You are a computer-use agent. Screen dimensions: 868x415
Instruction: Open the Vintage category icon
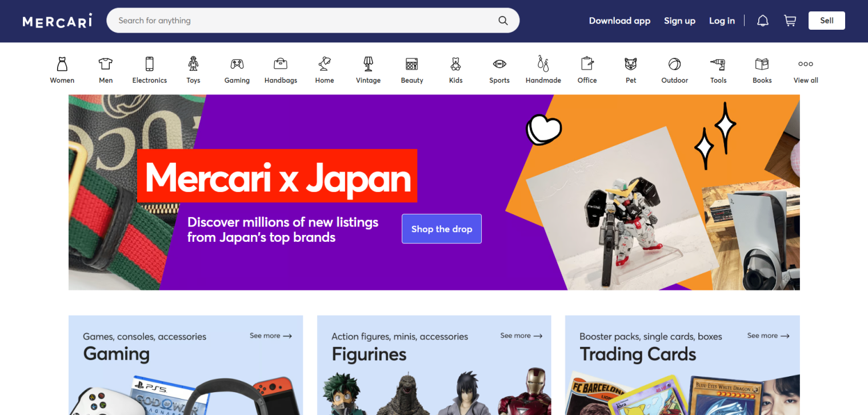click(368, 69)
